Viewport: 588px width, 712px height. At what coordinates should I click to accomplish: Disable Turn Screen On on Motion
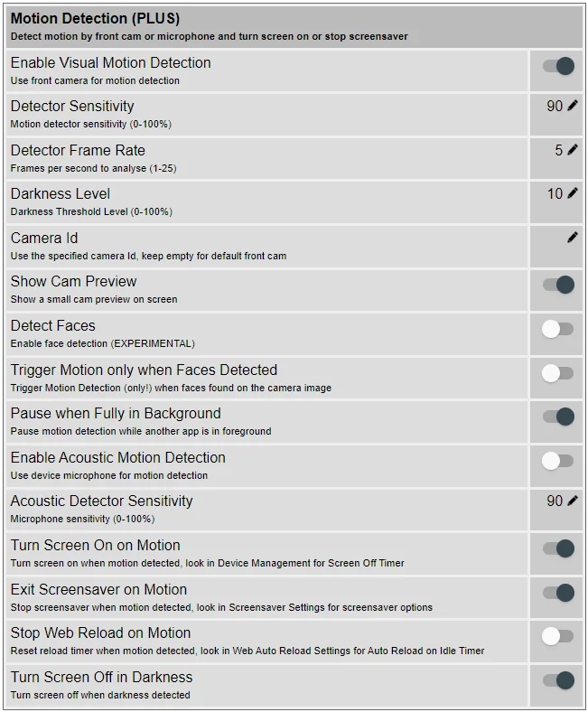pos(558,548)
